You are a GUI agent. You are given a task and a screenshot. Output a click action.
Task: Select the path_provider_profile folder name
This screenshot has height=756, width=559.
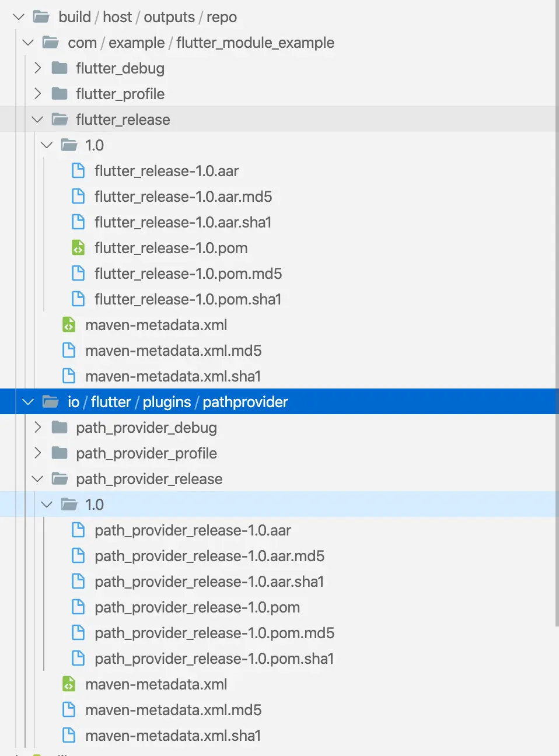(146, 454)
